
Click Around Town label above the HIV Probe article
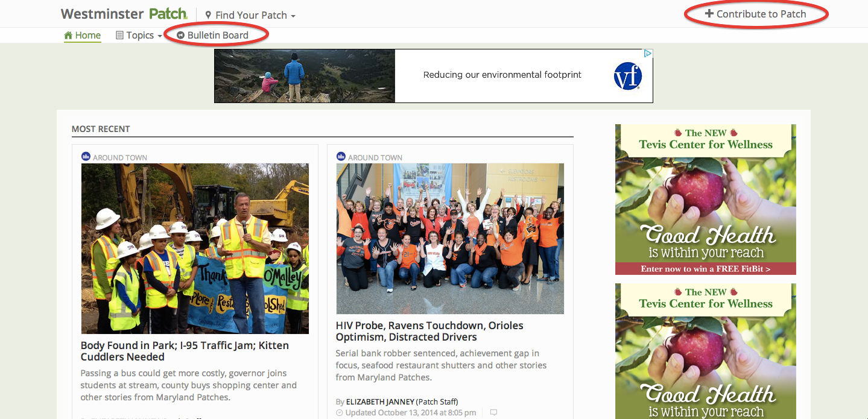tap(375, 157)
